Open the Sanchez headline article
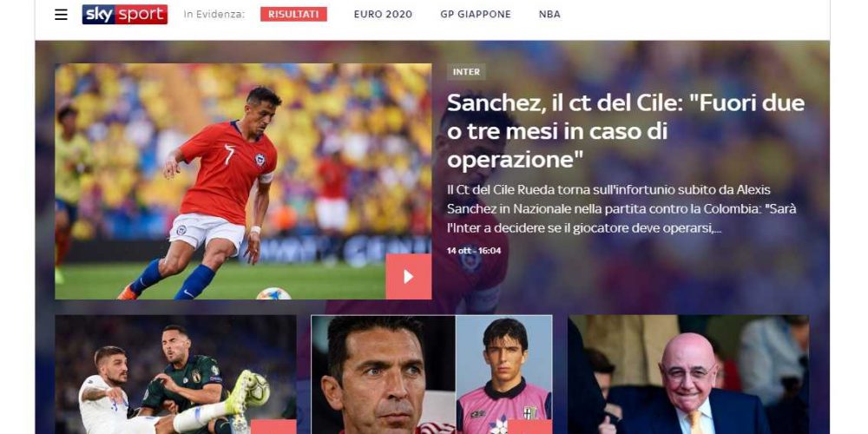The height and width of the screenshot is (434, 868). click(626, 132)
